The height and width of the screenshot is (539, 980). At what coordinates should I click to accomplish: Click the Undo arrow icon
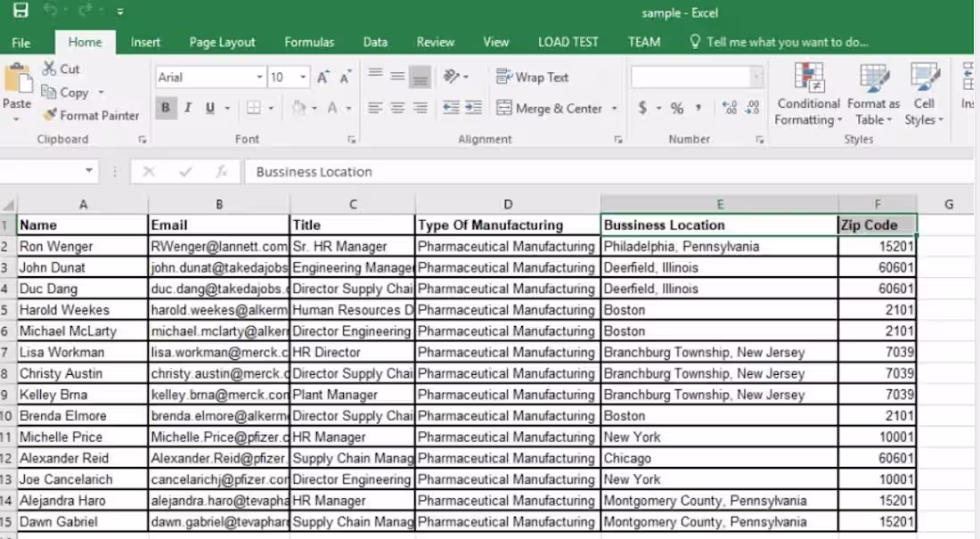pos(51,11)
